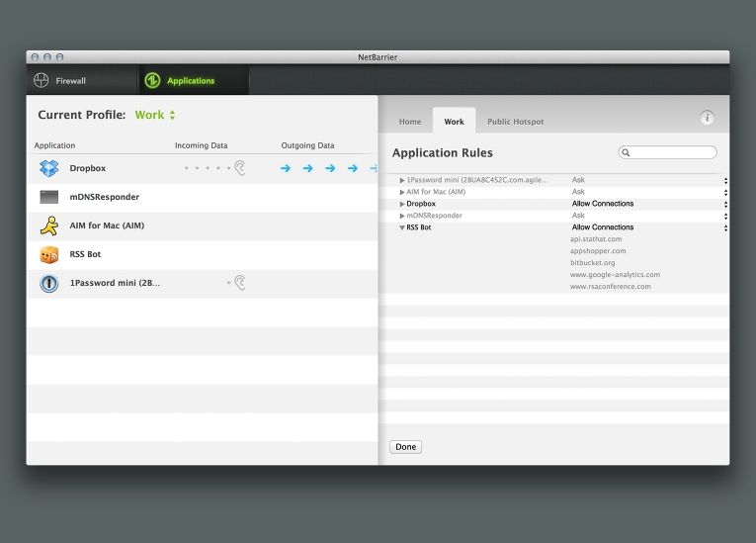The width and height of the screenshot is (756, 543).
Task: Click RSS Bot Allow Connections value
Action: pyautogui.click(x=603, y=227)
